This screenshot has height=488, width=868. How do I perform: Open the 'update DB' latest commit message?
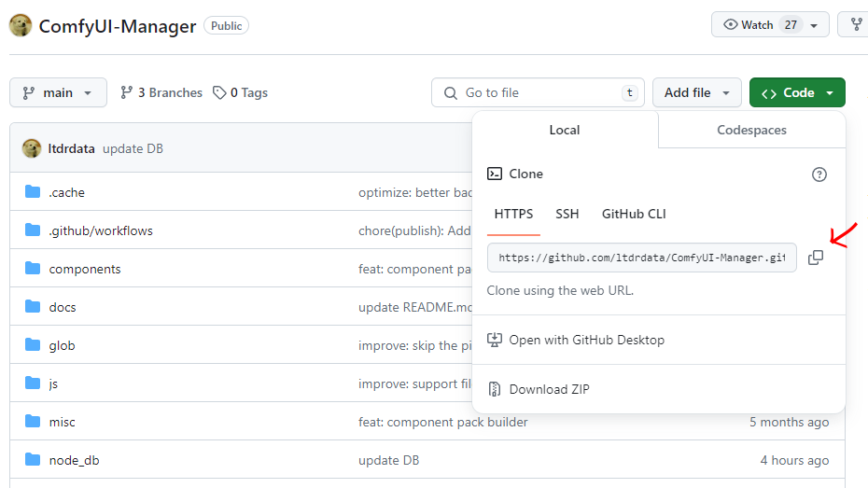133,148
